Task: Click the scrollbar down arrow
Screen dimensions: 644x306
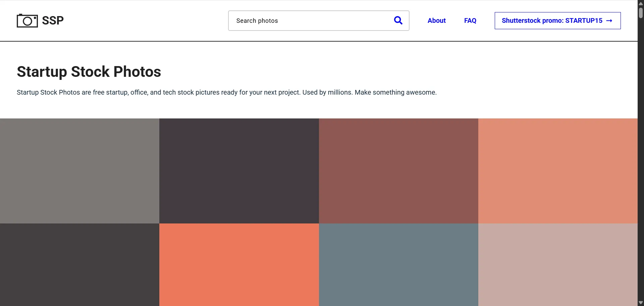Action: (641, 303)
